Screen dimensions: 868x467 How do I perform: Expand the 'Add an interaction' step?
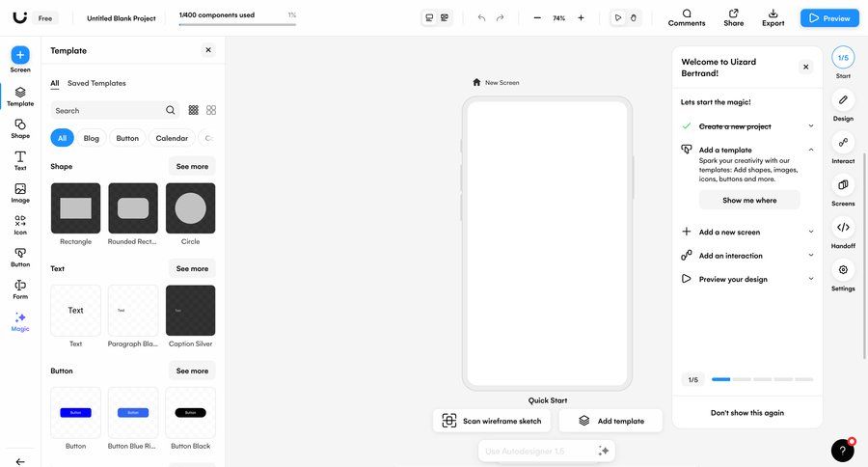click(811, 256)
